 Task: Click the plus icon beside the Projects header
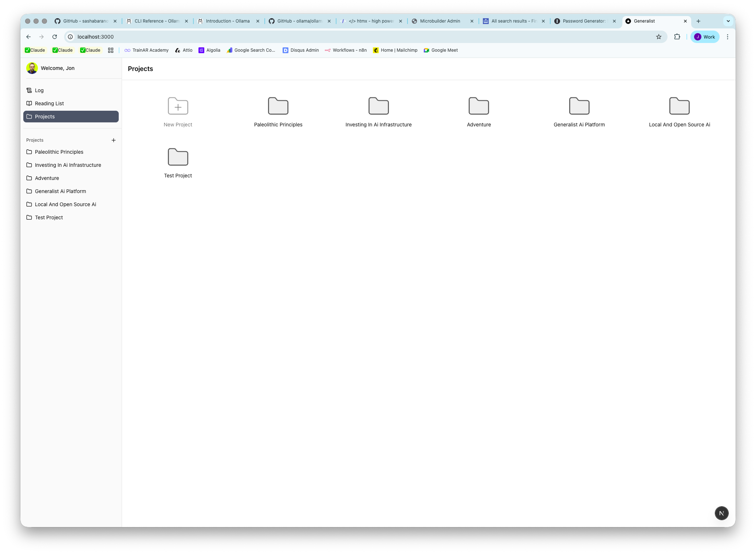click(x=114, y=140)
